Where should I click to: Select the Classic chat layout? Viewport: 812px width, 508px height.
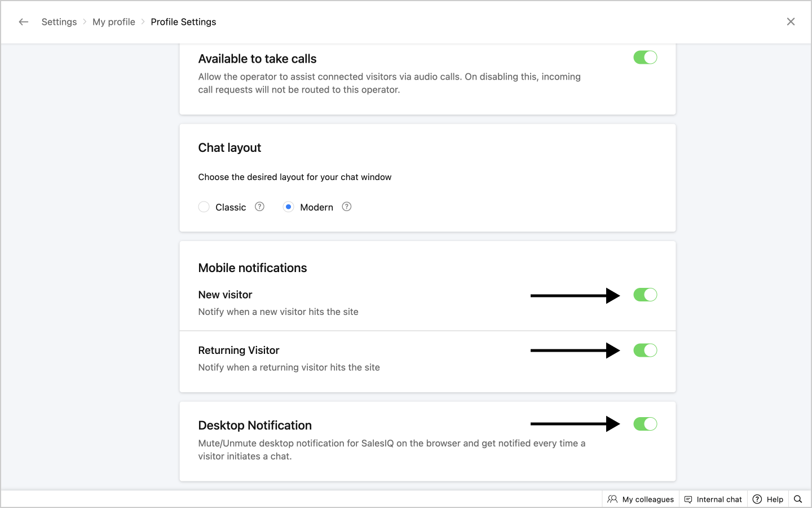coord(204,207)
